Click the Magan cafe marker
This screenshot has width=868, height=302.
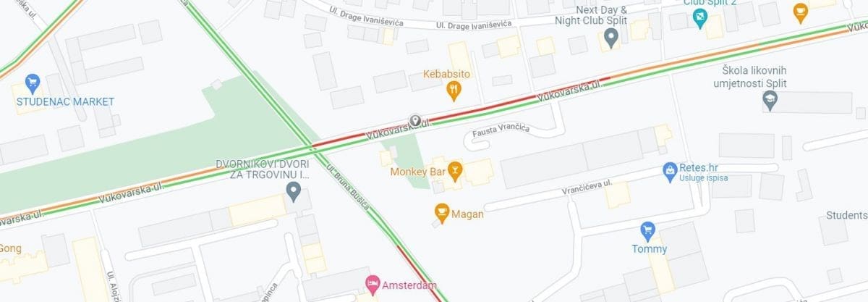(441, 212)
